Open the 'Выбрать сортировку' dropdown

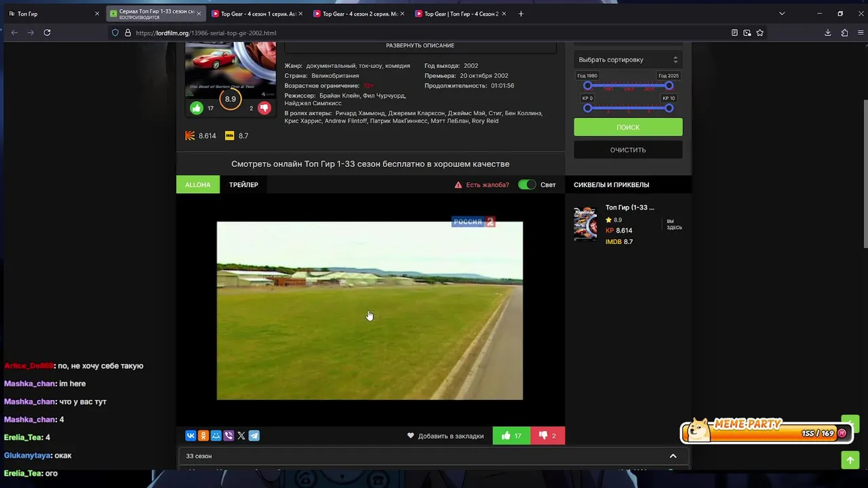point(628,60)
